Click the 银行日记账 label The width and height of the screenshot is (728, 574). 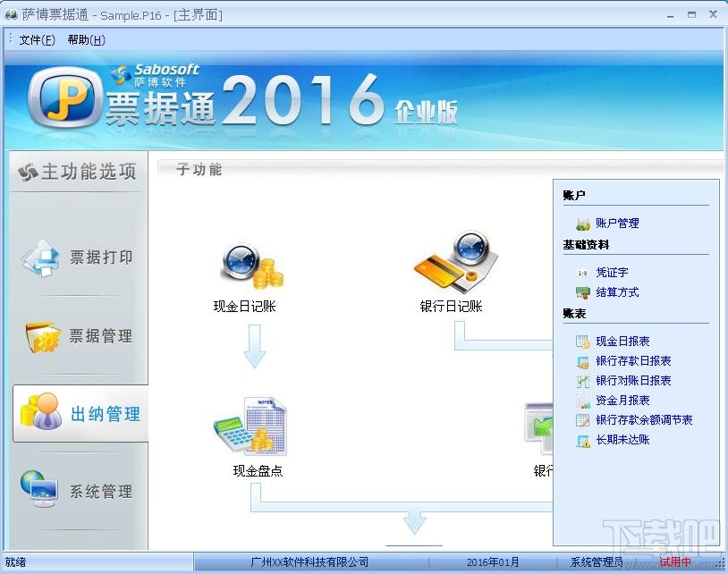coord(452,307)
